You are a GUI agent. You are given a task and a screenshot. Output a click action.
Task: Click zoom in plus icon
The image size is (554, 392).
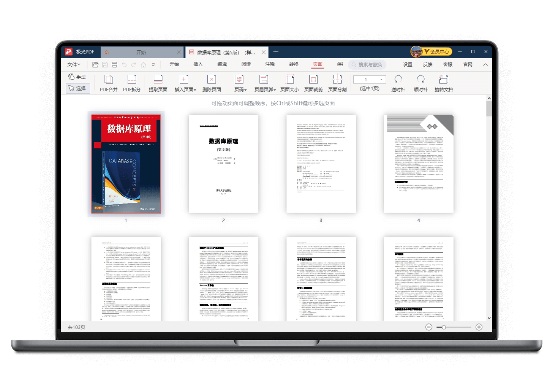coord(479,327)
